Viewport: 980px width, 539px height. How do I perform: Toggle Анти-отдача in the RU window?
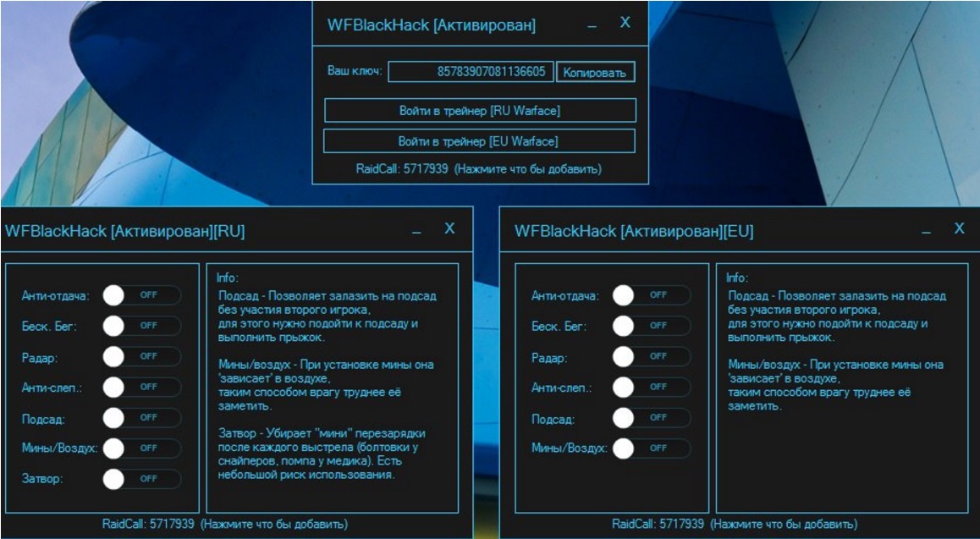(142, 295)
